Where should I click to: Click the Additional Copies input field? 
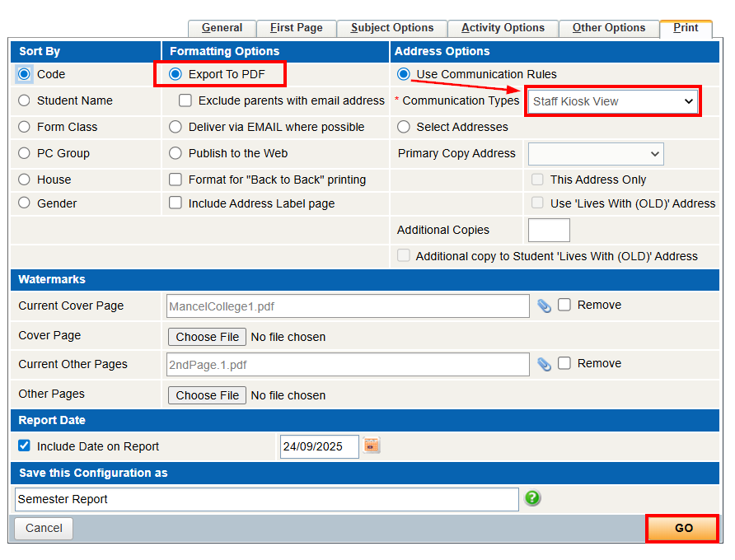(x=549, y=230)
